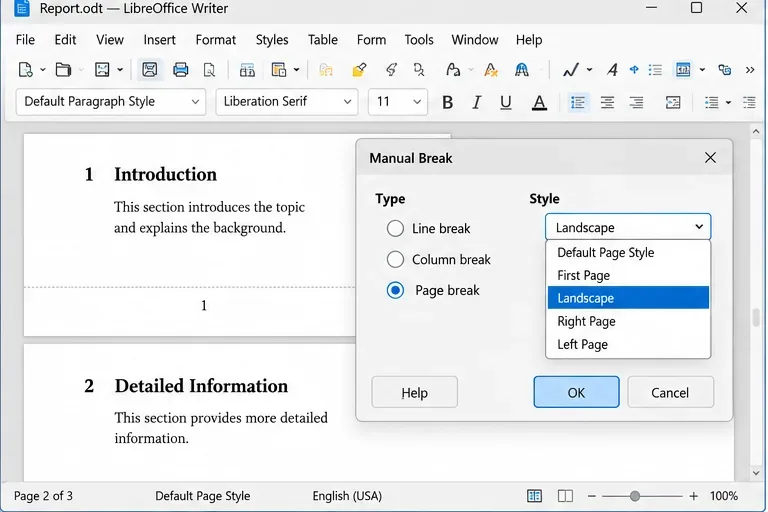Open the Format menu

coord(216,40)
